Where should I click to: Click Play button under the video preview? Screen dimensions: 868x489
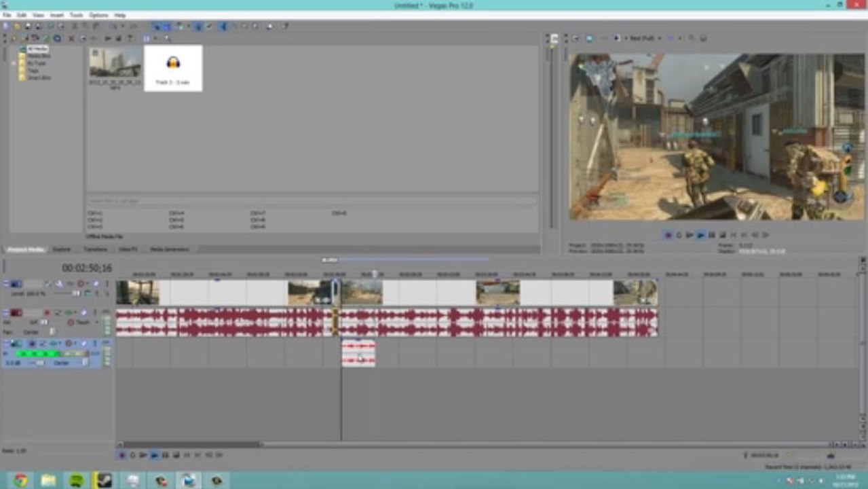(x=700, y=235)
